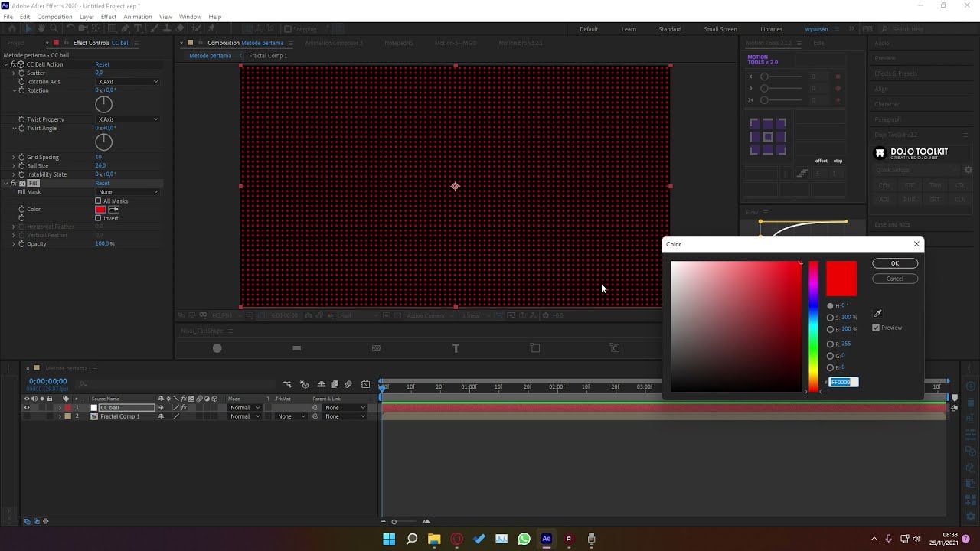This screenshot has height=551, width=980.
Task: Expand Fractal Comp 1 layer in timeline
Action: (60, 416)
